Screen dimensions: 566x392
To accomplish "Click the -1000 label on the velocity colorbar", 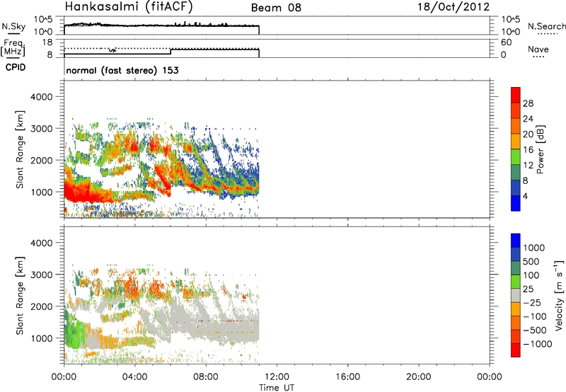I will pyautogui.click(x=538, y=344).
